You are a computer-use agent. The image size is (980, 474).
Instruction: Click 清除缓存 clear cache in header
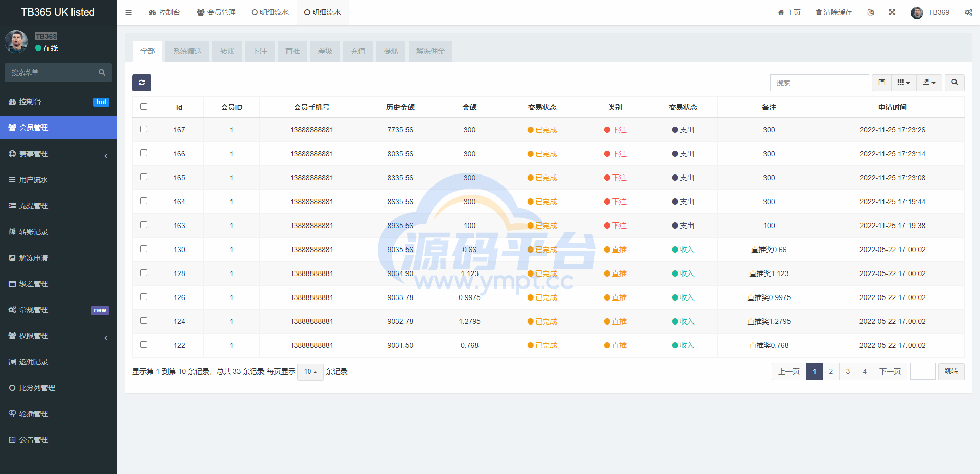tap(834, 12)
